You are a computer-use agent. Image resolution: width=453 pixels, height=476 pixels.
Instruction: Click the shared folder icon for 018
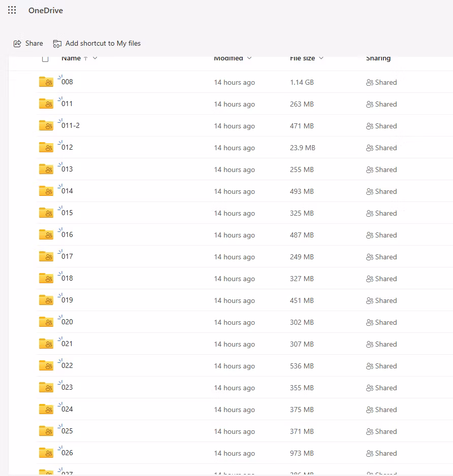(46, 279)
